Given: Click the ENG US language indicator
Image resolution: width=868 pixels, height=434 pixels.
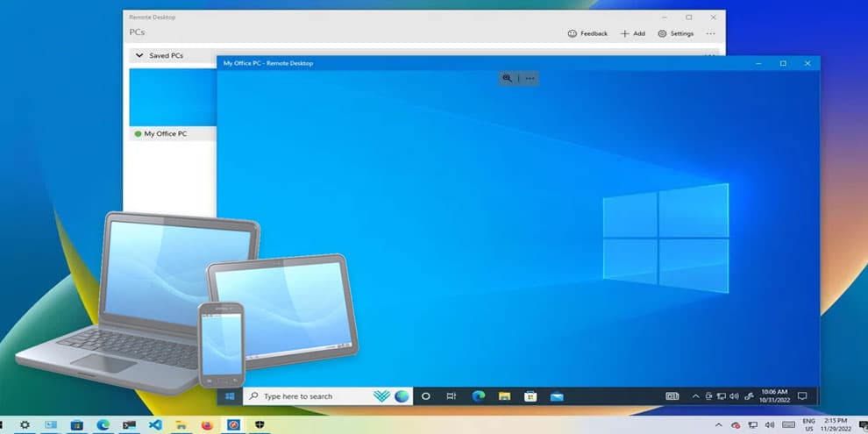Looking at the screenshot, I should tap(808, 425).
